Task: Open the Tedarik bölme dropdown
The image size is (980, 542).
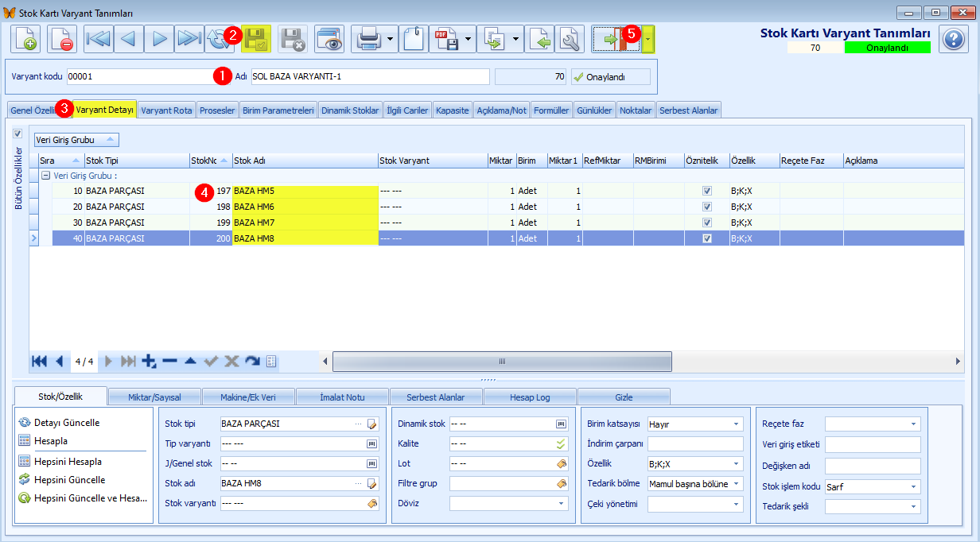Action: point(736,483)
